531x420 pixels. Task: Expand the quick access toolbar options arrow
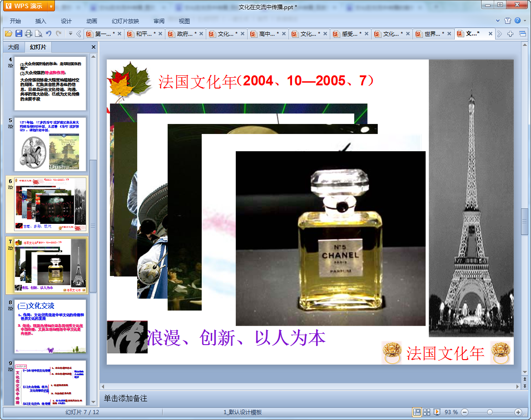(x=70, y=34)
